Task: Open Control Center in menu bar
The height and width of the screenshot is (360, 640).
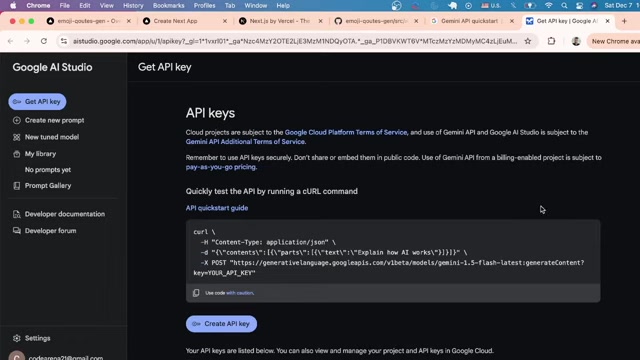Action: 579,6
